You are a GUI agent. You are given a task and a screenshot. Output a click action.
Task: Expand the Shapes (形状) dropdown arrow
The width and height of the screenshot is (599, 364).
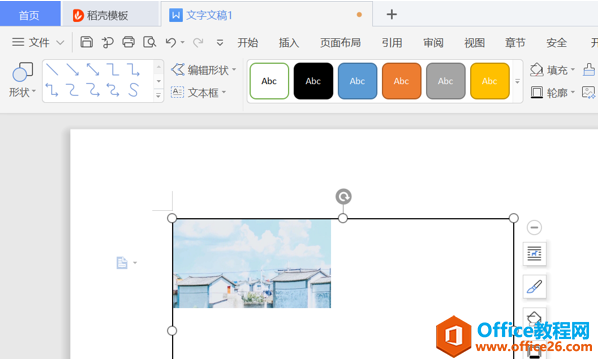click(x=34, y=92)
